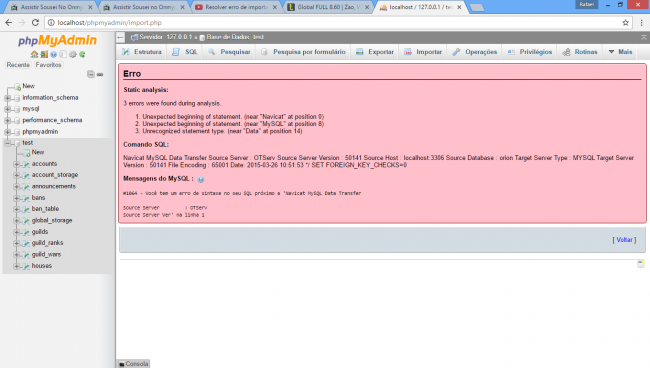Collapse the top header with the corner arrow
The width and height of the screenshot is (650, 368).
click(643, 37)
